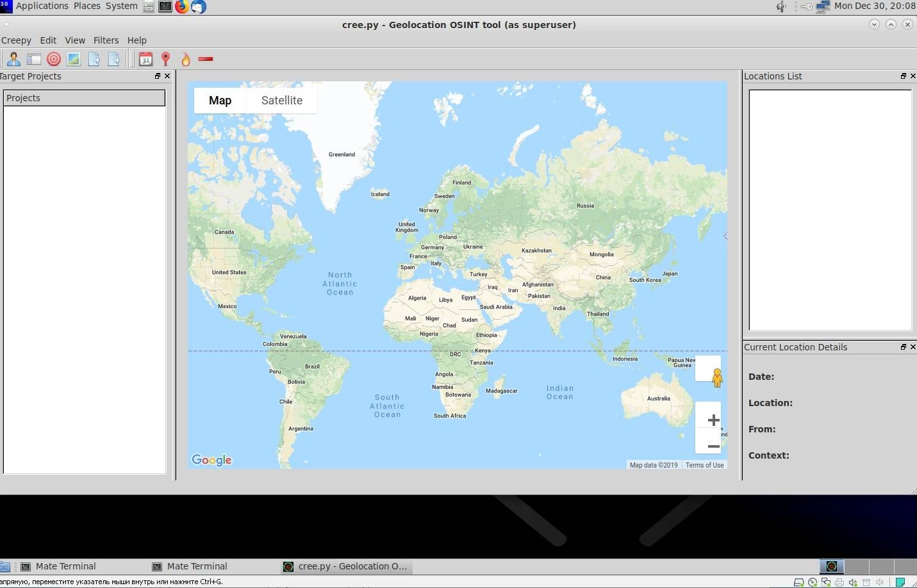Click the landscape picture toolbar icon
917x588 pixels.
tap(74, 59)
